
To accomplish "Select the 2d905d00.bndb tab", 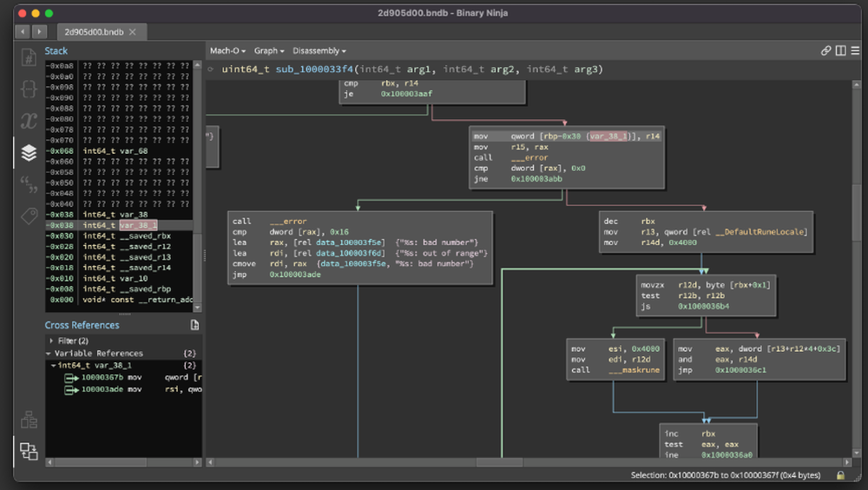I will click(x=93, y=31).
